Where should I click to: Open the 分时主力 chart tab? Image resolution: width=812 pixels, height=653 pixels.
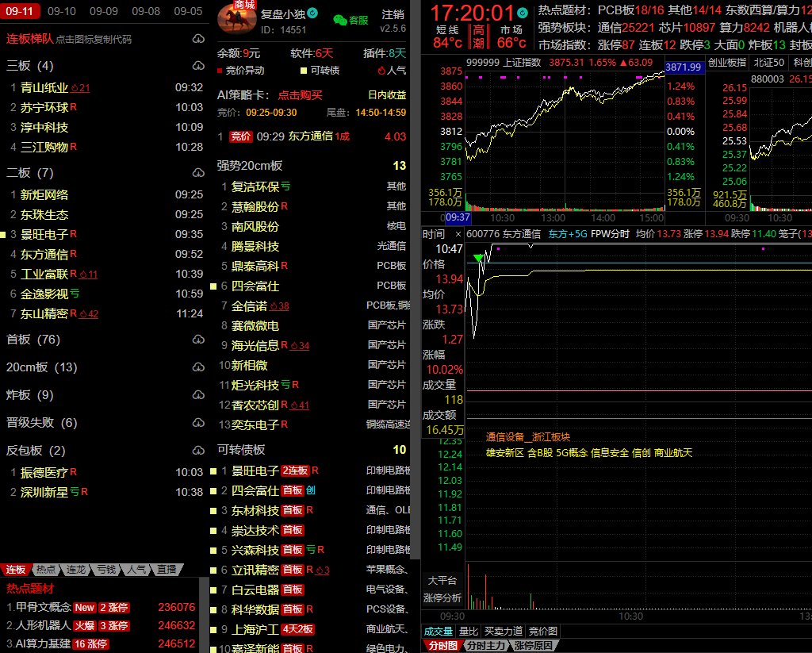(485, 646)
